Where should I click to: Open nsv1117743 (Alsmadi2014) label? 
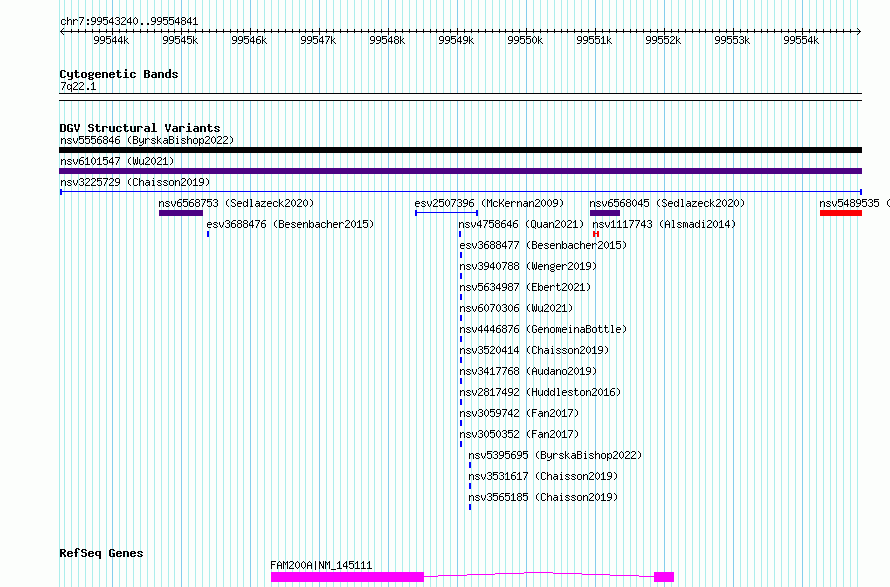click(x=664, y=224)
